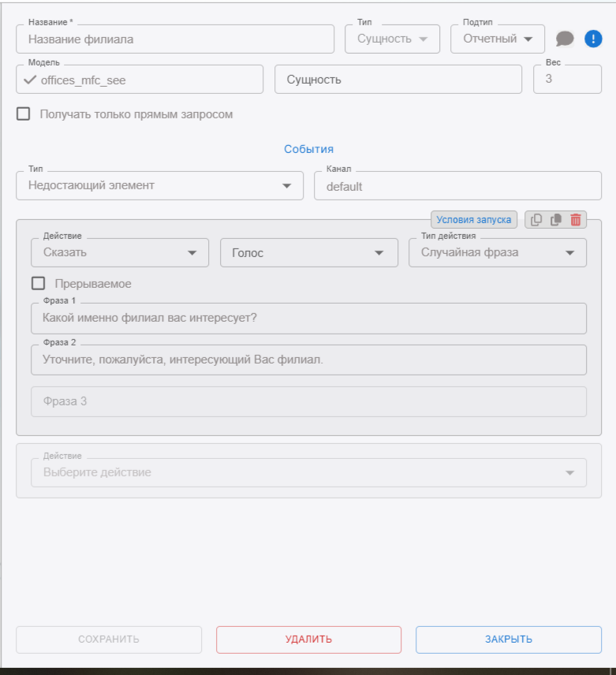Expand 'Тип действия' dropdown showing Случайная фраза
The height and width of the screenshot is (675, 616).
[x=497, y=253]
